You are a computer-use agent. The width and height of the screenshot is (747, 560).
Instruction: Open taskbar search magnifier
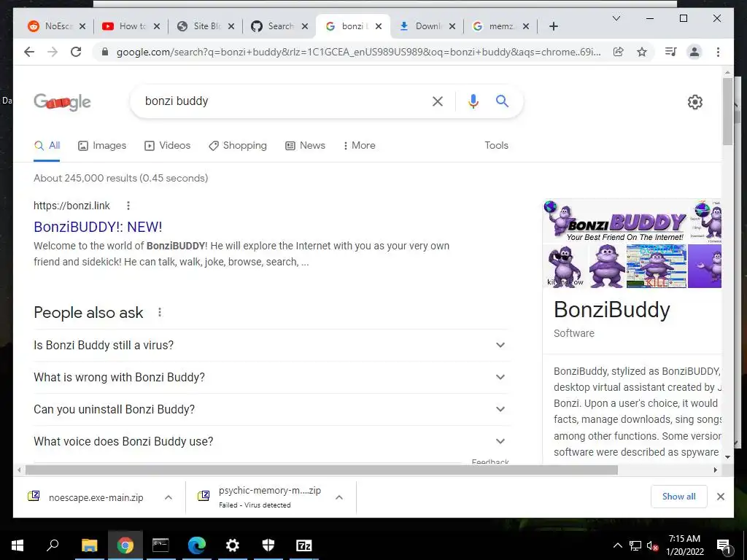click(x=53, y=545)
